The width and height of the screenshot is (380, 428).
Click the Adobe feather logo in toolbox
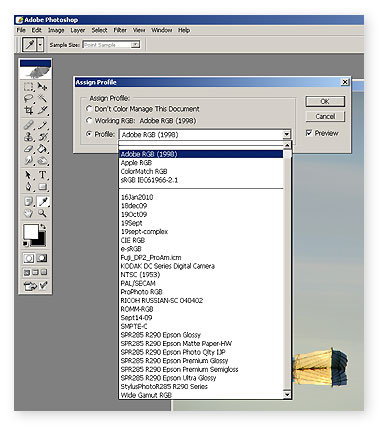tap(36, 72)
